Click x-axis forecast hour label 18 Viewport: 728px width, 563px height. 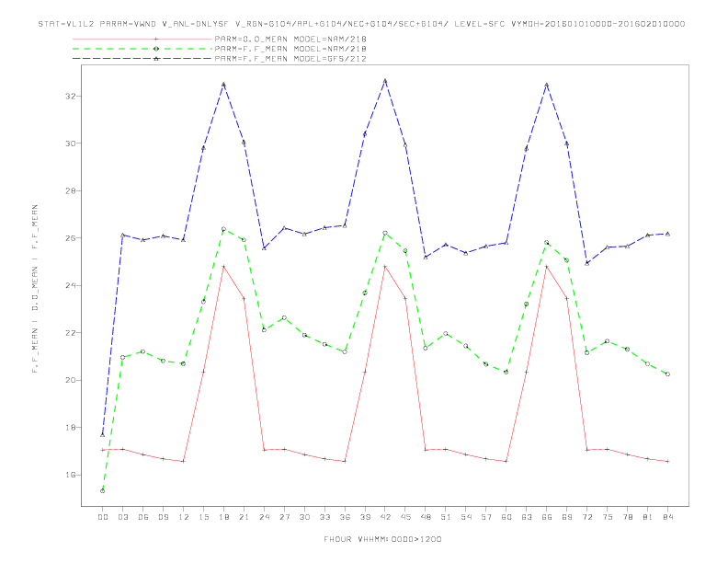(223, 517)
